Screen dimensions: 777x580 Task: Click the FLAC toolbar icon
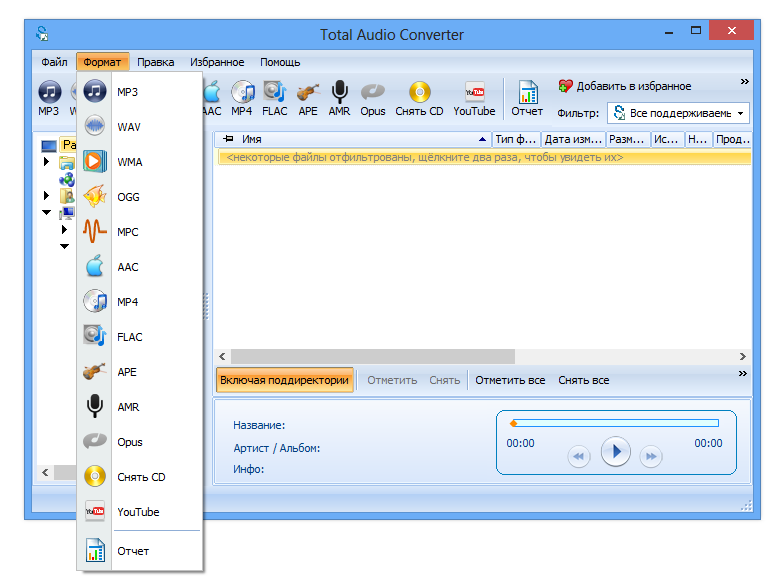[x=275, y=98]
